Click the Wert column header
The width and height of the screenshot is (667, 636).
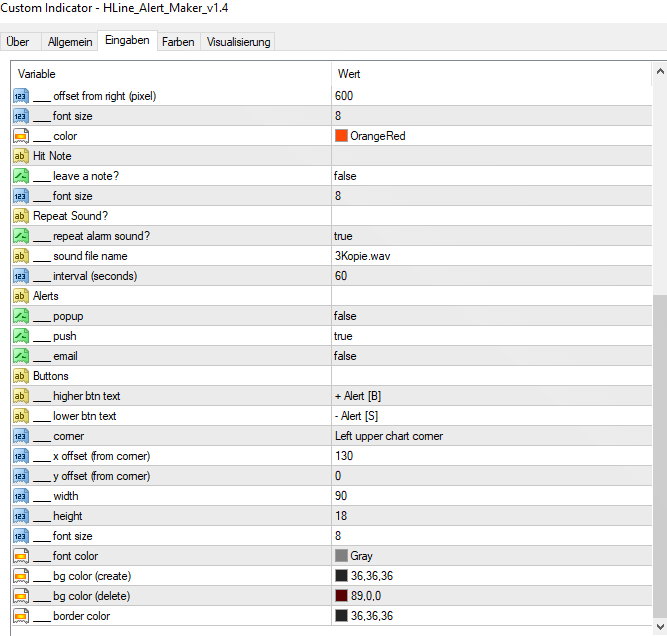[x=490, y=74]
